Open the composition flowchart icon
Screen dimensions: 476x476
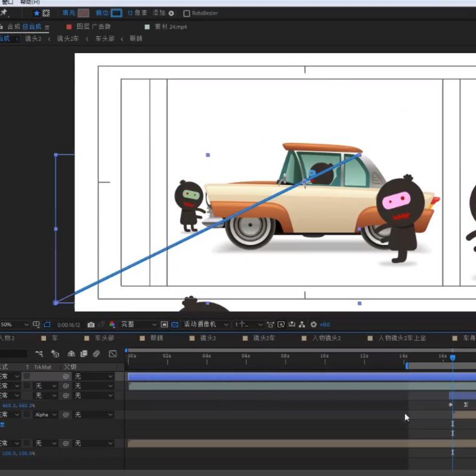tap(302, 325)
